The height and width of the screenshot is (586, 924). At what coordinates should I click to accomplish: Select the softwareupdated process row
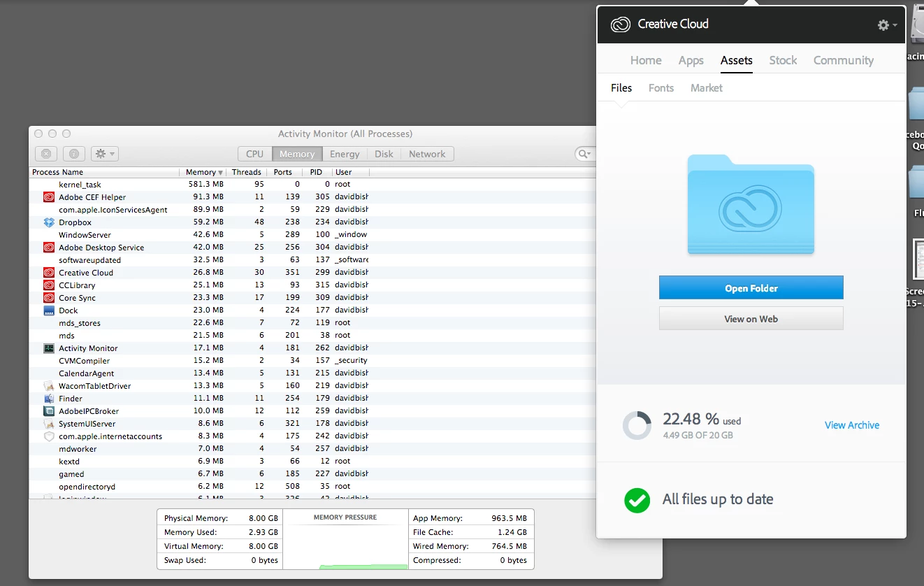(x=312, y=260)
